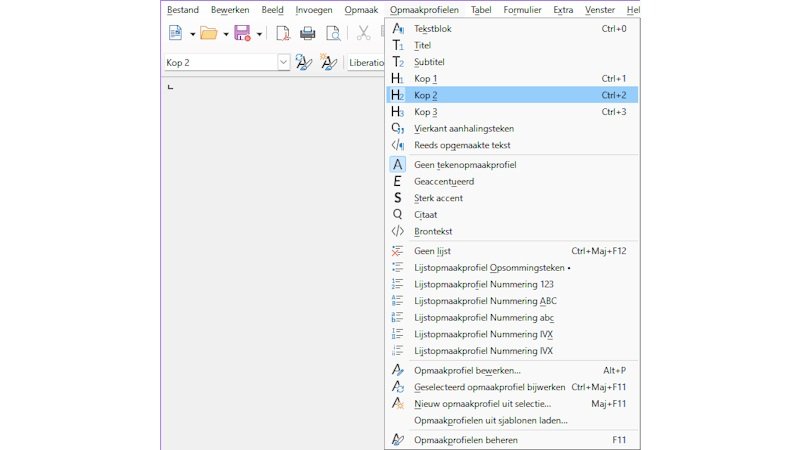
Task: Select Reeds opgemaakte tekst style
Action: 512,145
